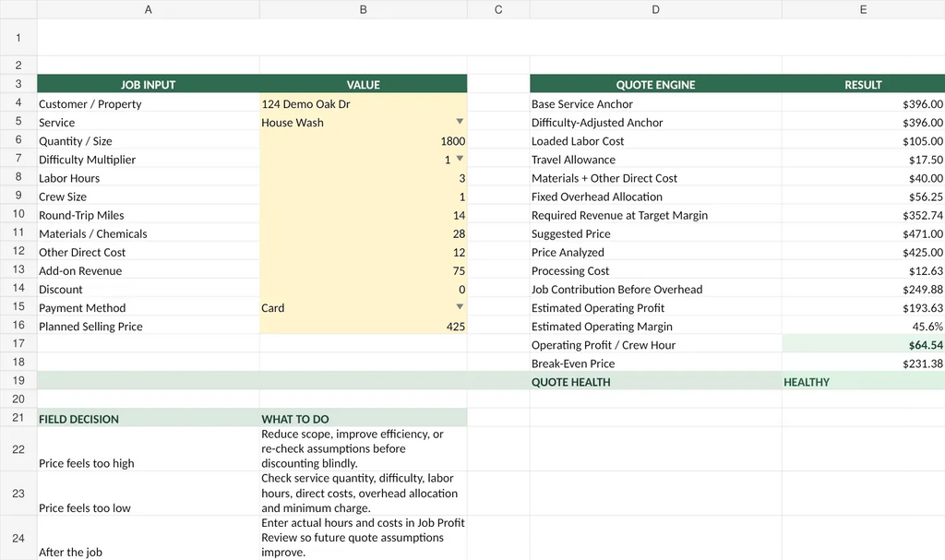The height and width of the screenshot is (560, 945).
Task: Open the Payment Method dropdown arrow for Card
Action: click(460, 307)
